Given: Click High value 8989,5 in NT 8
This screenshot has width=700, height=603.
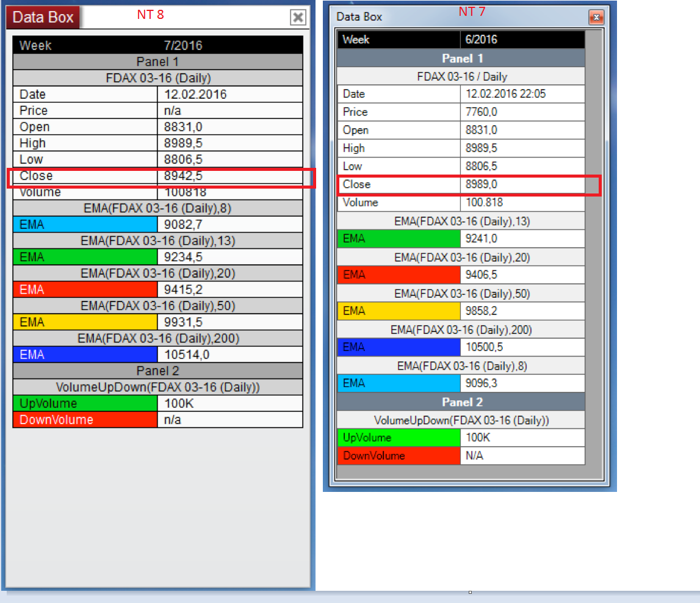Looking at the screenshot, I should click(230, 143).
